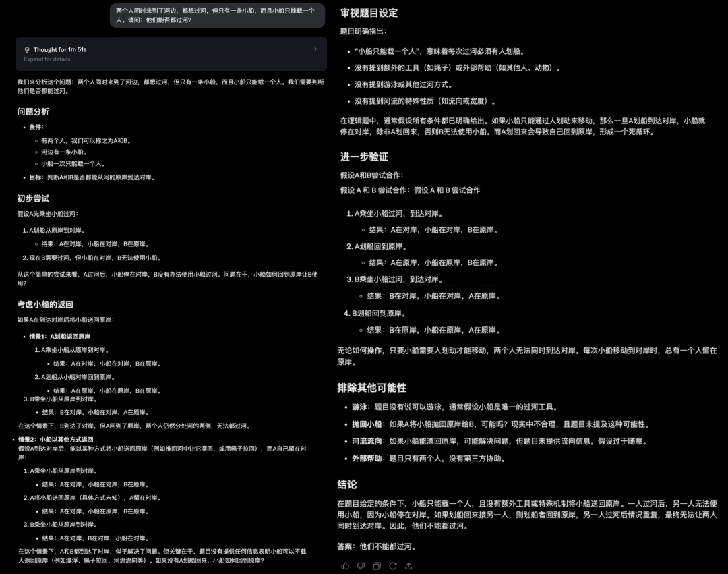
Task: Click the heading "问题分析"
Action: click(33, 111)
